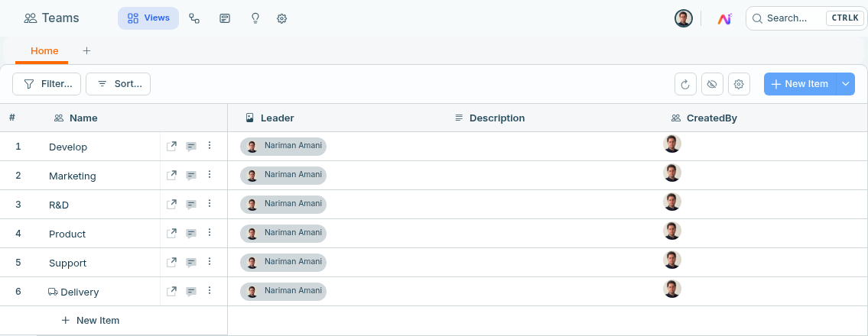The height and width of the screenshot is (336, 868).
Task: Toggle hidden columns eye icon
Action: [712, 84]
